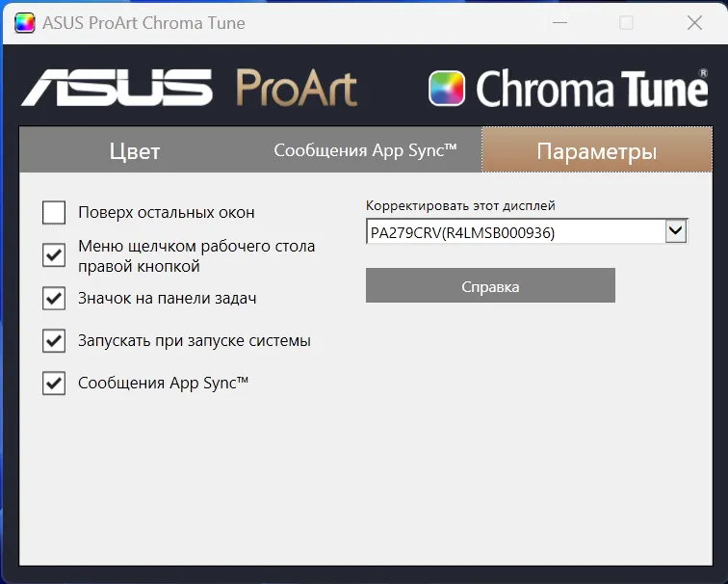Disable the Значок на панели задач checkbox

coord(54,299)
